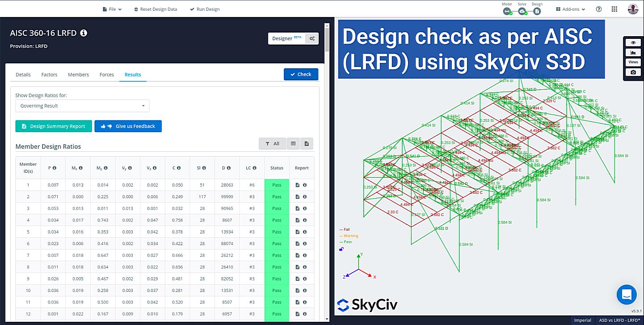Click report info icon for member 1
644x325 pixels.
[305, 185]
